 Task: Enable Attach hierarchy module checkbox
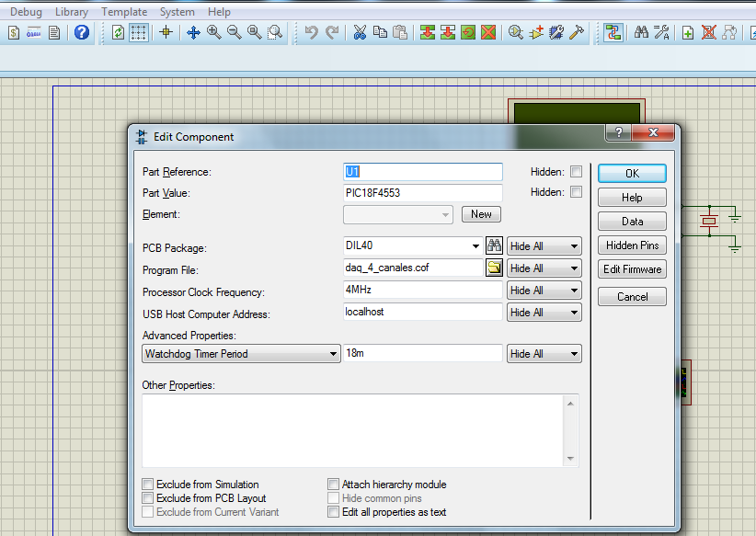click(333, 484)
